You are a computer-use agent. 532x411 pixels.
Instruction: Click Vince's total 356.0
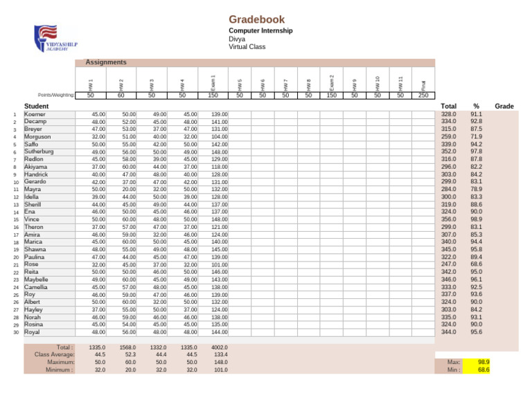449,219
